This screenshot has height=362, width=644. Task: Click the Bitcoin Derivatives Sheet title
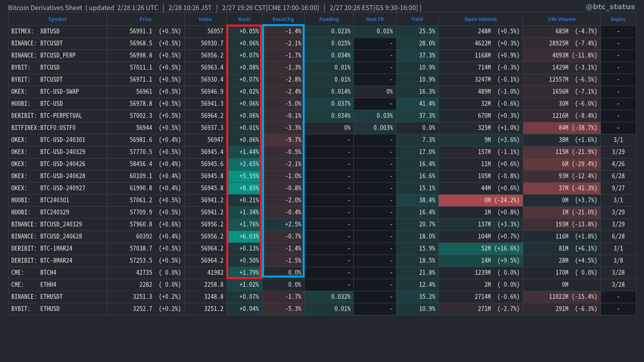point(45,8)
